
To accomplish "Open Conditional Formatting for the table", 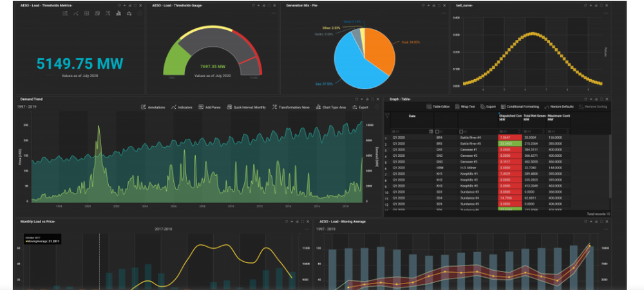I will pos(520,107).
